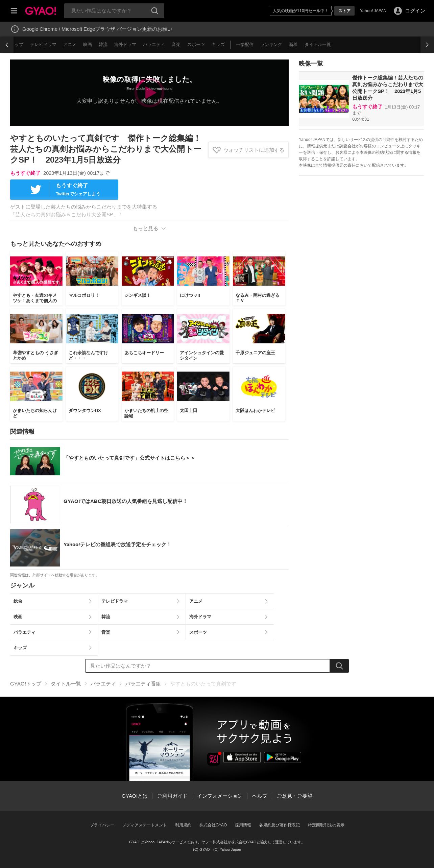434x868 pixels.
Task: Open the Google Play download badge
Action: [x=283, y=757]
